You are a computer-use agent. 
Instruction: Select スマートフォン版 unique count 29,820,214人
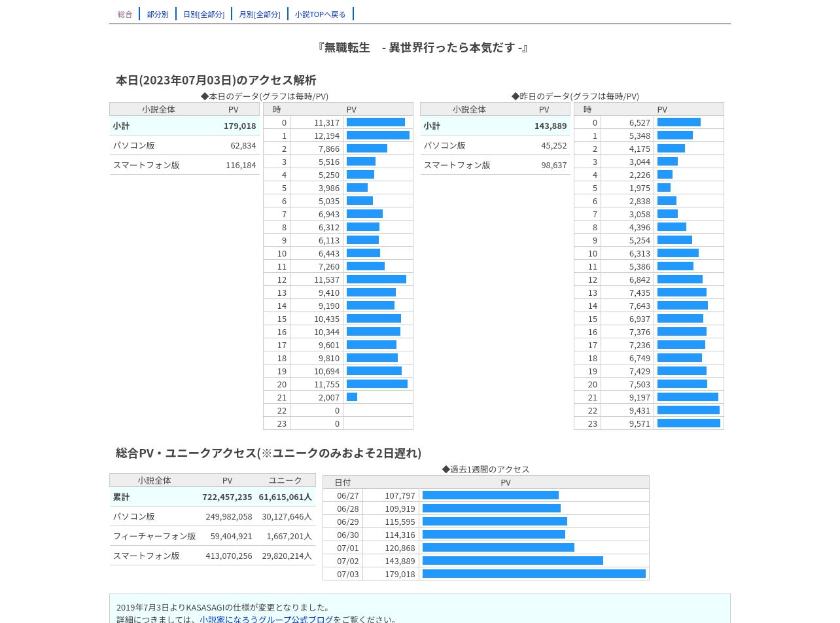tap(287, 556)
